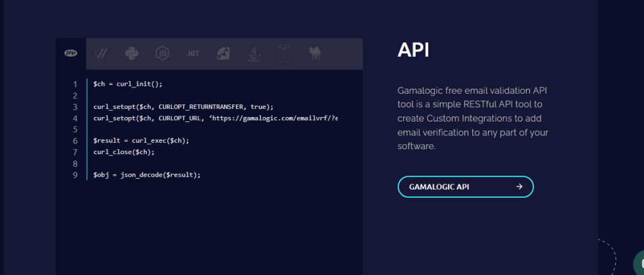Switch to the Java coffee cup icon
Image resolution: width=644 pixels, height=275 pixels.
pyautogui.click(x=254, y=53)
